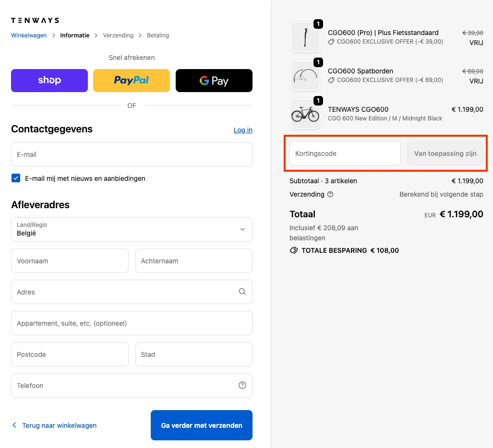Click the TENWAYS logo
The height and width of the screenshot is (448, 493).
pyautogui.click(x=35, y=21)
